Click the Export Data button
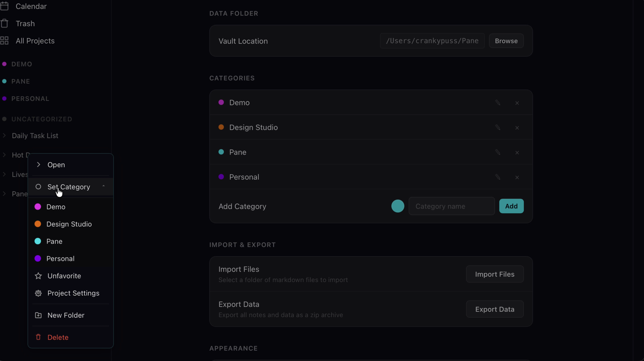The image size is (644, 361). (495, 309)
